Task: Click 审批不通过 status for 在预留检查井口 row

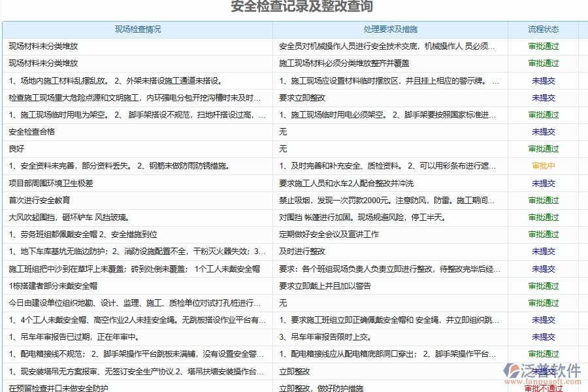Action: click(542, 387)
